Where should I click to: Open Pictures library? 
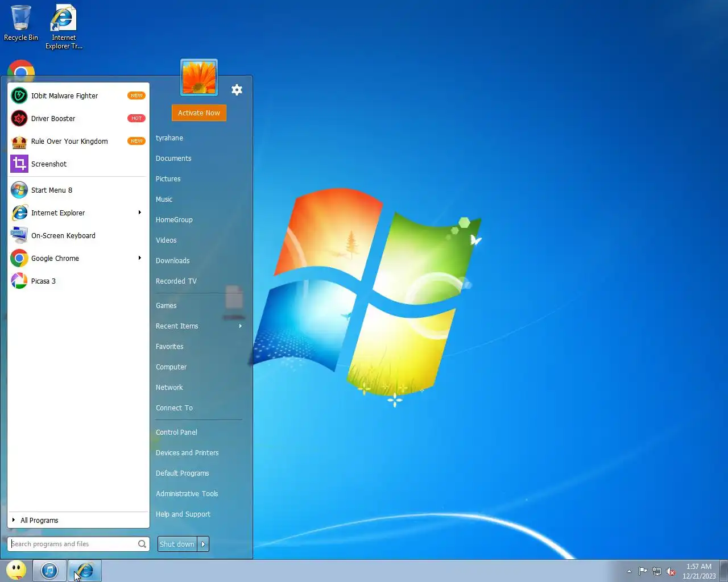pos(168,178)
